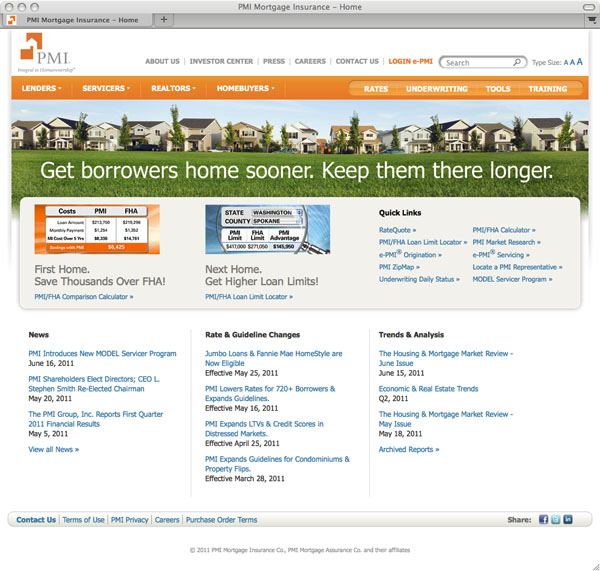Open PMI ZipMap quick link
Screen dimensions: 600x571
coord(399,267)
